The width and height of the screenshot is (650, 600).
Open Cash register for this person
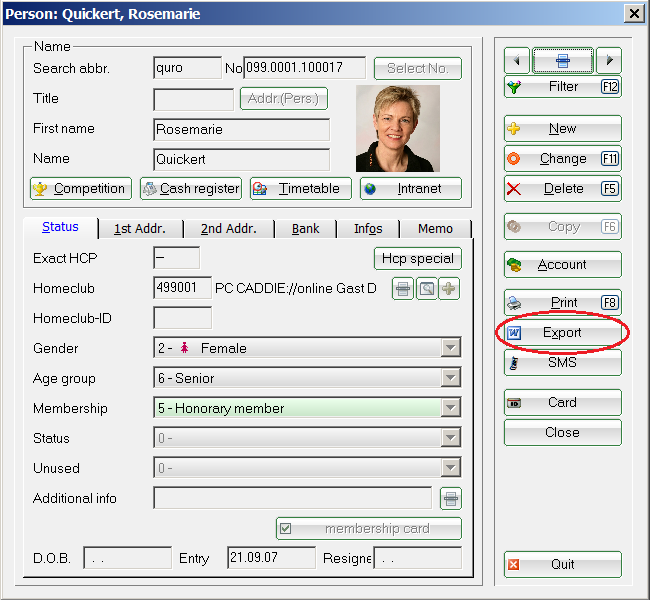pos(191,188)
